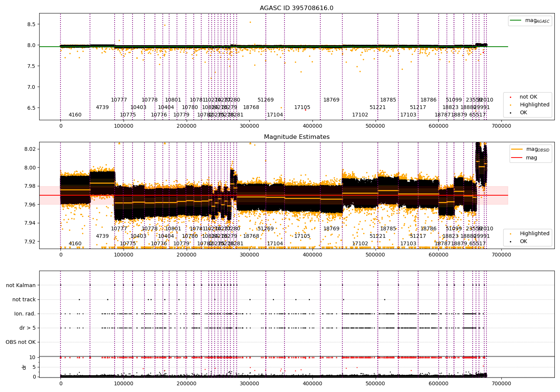560x392 pixels.
Task: Select the "not track" row label
Action: 24,299
